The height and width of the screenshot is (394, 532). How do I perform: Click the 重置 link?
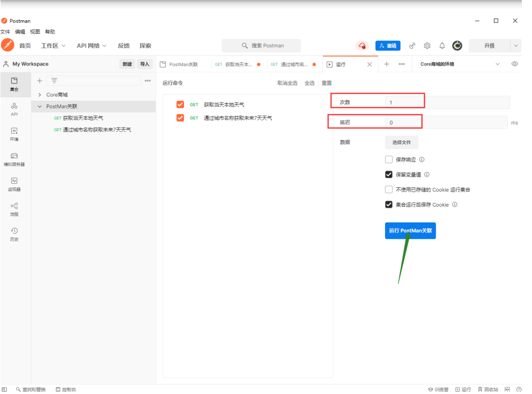pos(326,83)
